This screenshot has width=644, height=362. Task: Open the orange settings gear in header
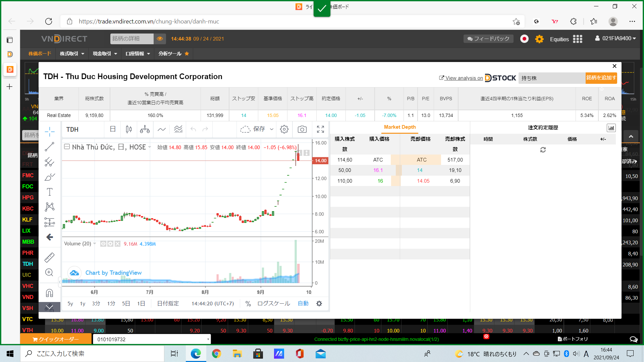pos(539,39)
